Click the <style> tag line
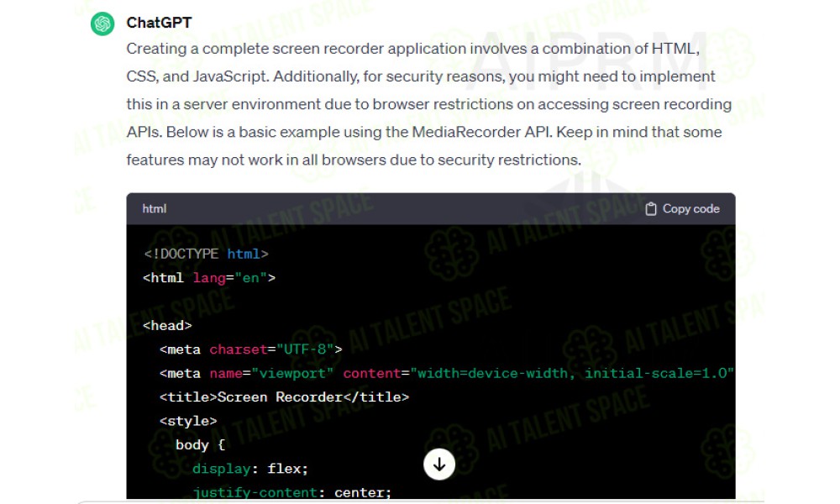This screenshot has width=840, height=504. click(x=188, y=421)
